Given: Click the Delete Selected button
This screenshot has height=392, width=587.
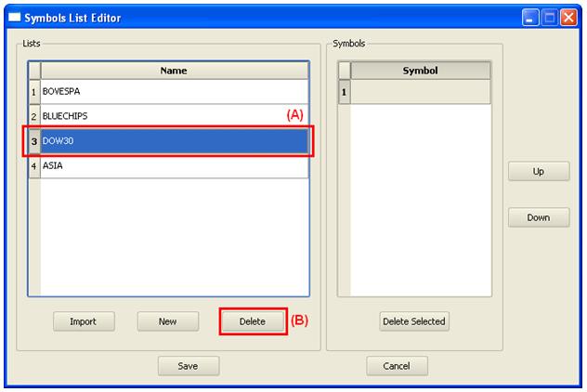Looking at the screenshot, I should click(x=414, y=321).
